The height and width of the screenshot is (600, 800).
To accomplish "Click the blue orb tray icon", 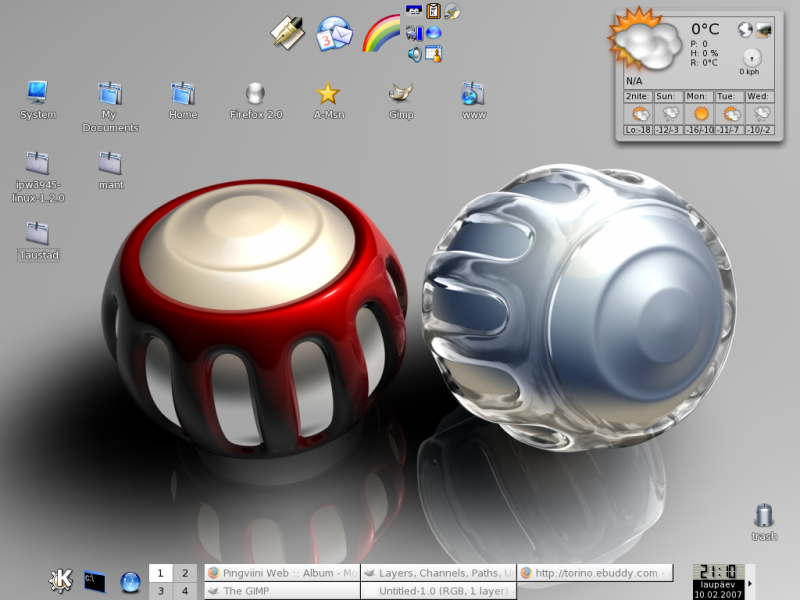I will (x=433, y=33).
